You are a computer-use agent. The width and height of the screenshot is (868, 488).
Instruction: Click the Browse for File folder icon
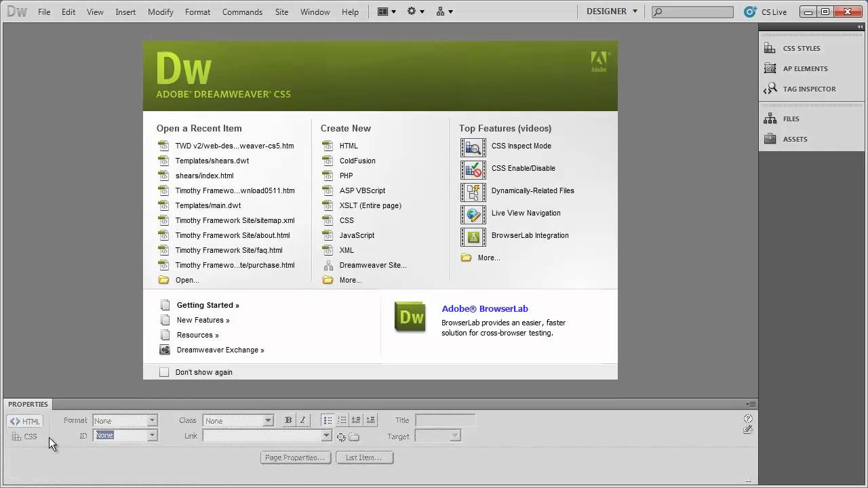354,437
